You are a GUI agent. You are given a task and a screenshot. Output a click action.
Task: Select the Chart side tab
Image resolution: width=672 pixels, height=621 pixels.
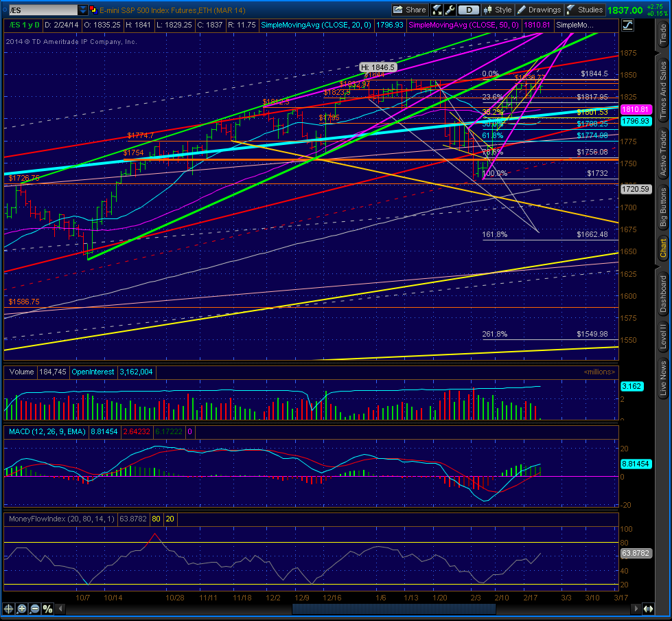pos(663,248)
